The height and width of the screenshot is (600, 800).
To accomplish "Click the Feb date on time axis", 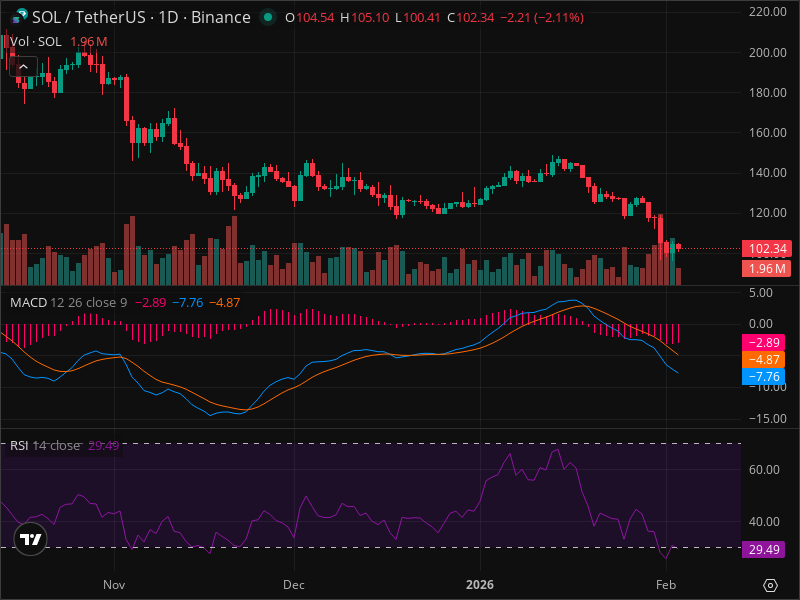I will click(666, 585).
